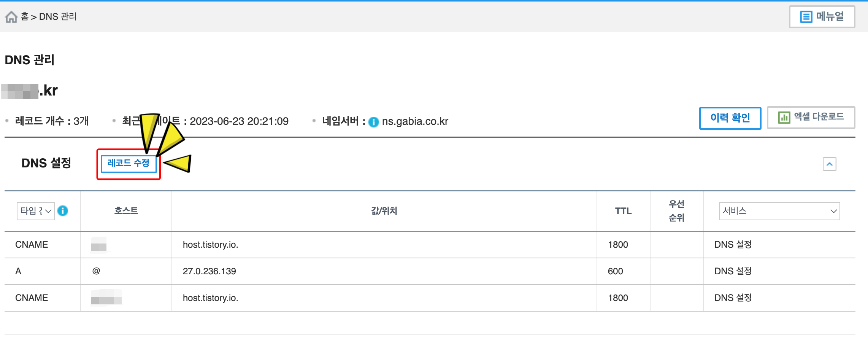Click the 2023-06-23 20:21:09 update timestamp
The image size is (868, 339).
coord(239,121)
